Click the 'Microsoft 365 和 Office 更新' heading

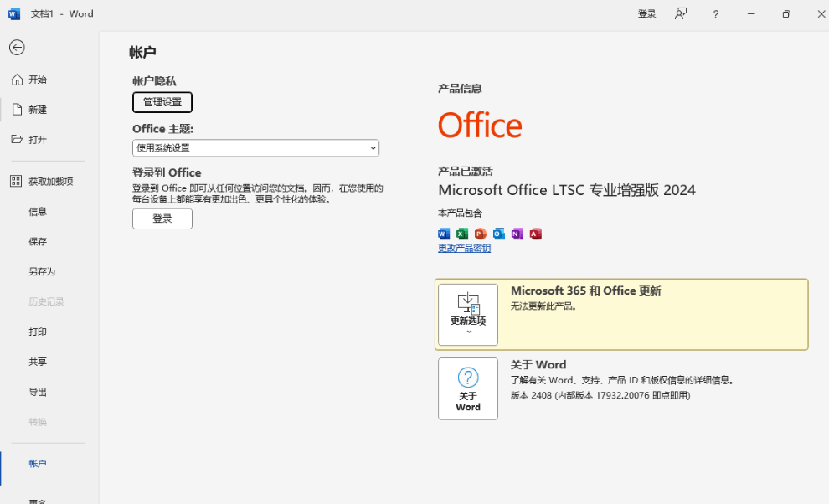point(586,291)
